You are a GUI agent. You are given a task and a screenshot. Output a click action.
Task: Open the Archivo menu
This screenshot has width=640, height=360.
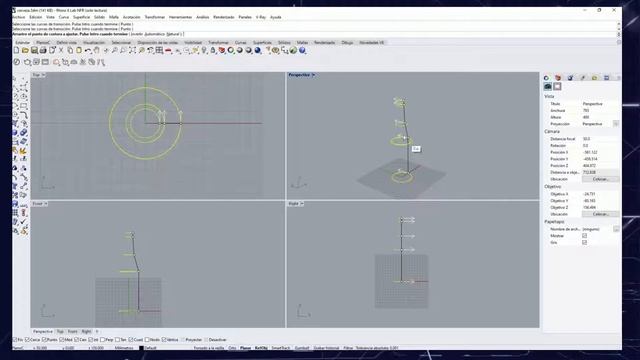(18, 17)
